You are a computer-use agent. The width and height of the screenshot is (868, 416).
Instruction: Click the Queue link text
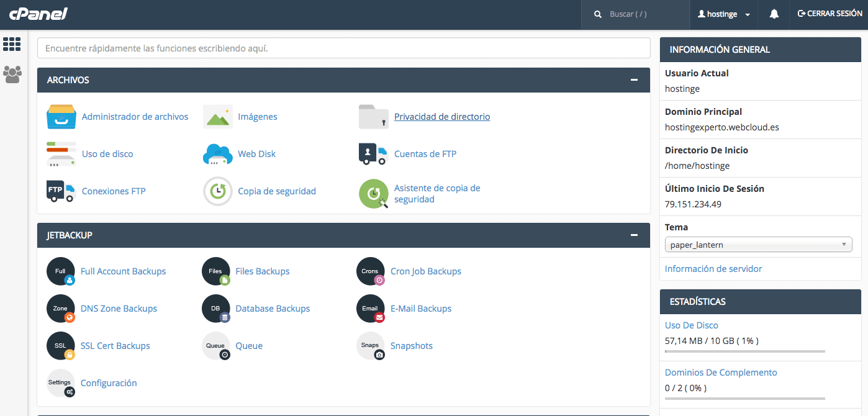click(x=249, y=346)
